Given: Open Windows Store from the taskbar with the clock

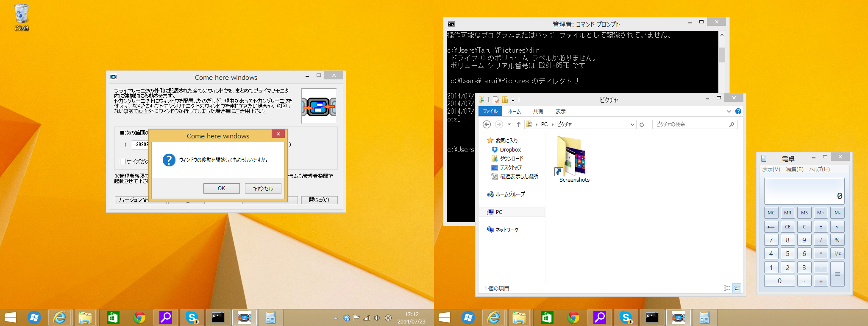Looking at the screenshot, I should tap(113, 318).
